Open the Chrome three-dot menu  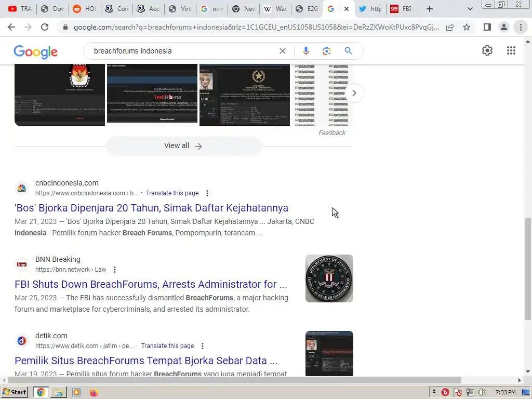point(521,27)
